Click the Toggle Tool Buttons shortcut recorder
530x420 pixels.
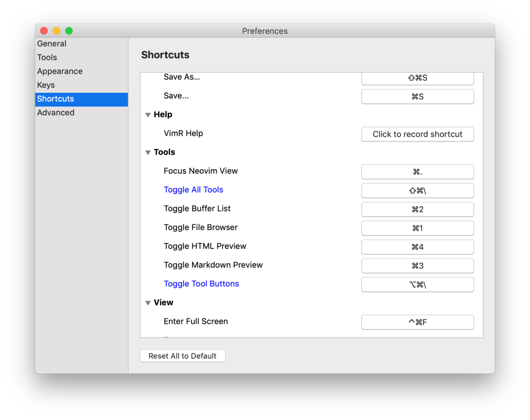tap(418, 285)
